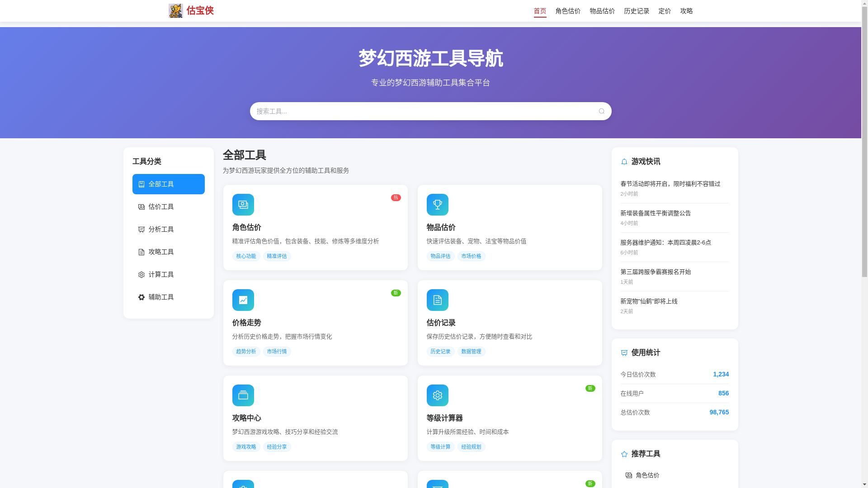
Task: Click the 等级计算器 gear icon
Action: tap(438, 395)
